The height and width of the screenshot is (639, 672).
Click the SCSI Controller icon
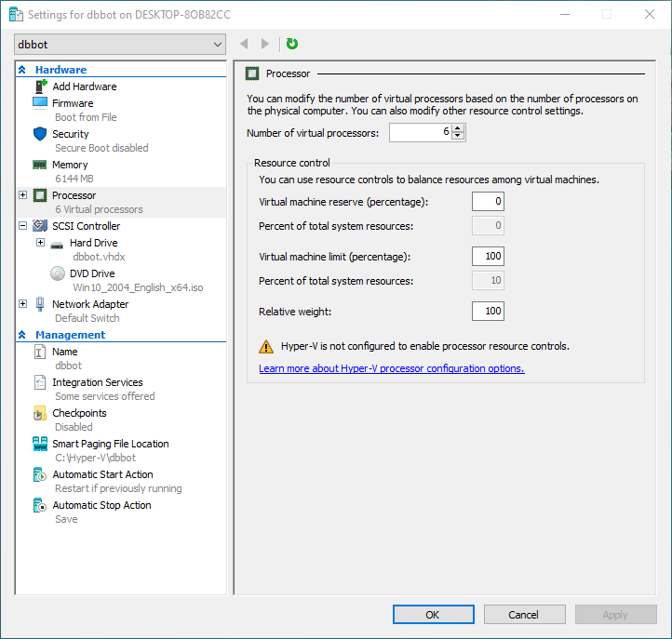(x=40, y=225)
